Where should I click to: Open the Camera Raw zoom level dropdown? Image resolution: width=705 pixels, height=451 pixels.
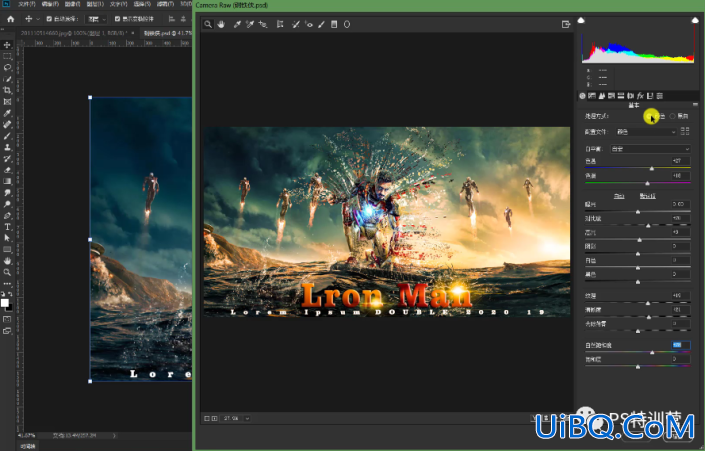pos(247,418)
